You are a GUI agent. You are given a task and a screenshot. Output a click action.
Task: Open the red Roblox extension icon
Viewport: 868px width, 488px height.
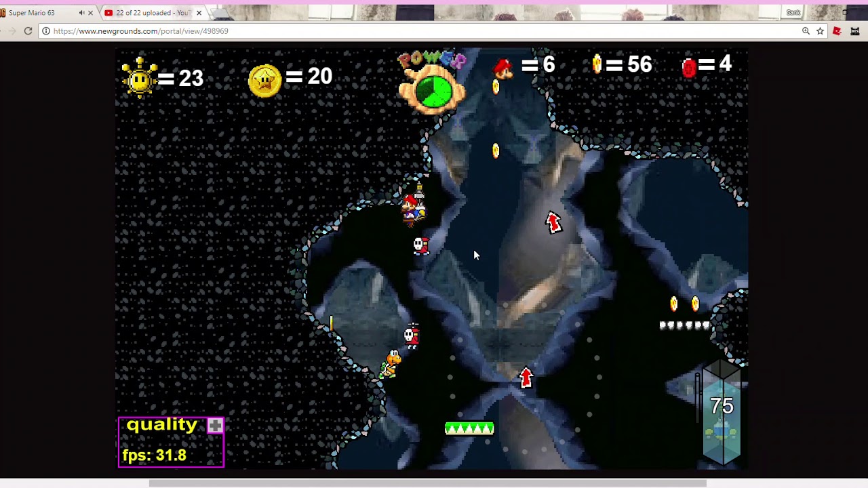click(837, 31)
